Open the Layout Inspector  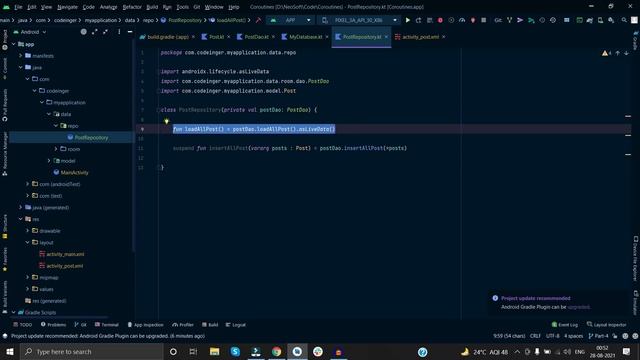pos(607,325)
